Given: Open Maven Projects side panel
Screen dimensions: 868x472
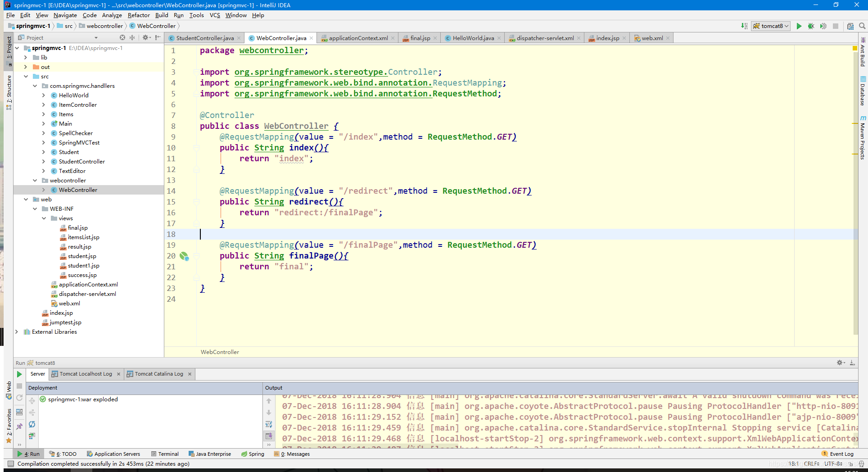Looking at the screenshot, I should pyautogui.click(x=863, y=137).
